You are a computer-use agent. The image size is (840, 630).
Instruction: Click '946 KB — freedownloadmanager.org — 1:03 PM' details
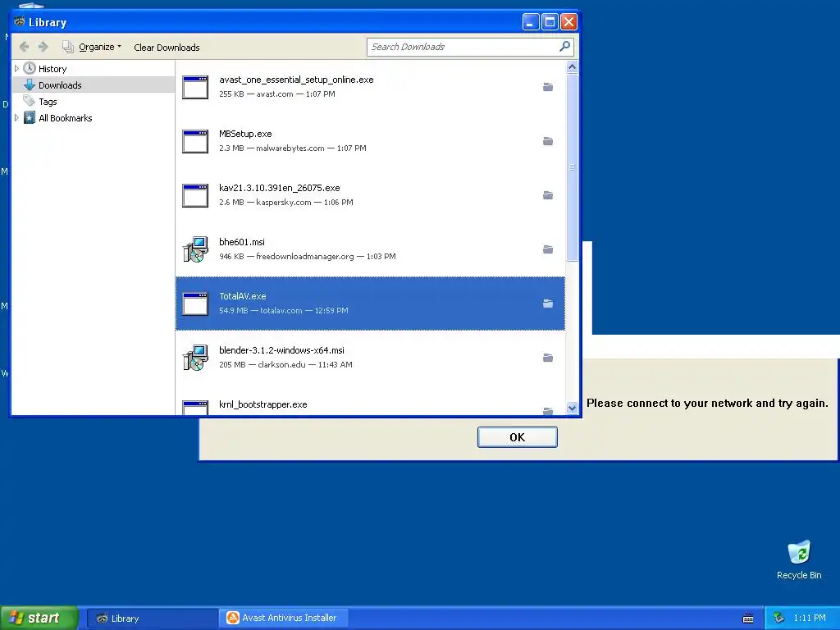point(308,257)
